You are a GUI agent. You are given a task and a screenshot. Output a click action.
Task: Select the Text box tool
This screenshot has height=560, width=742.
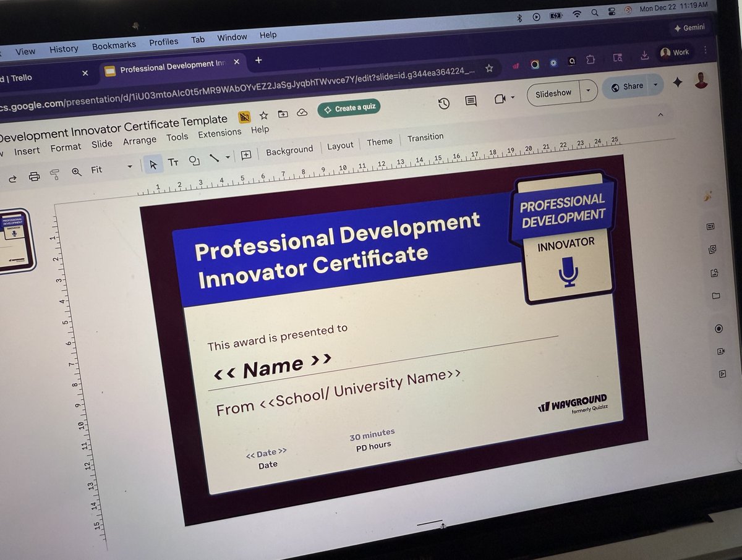173,162
